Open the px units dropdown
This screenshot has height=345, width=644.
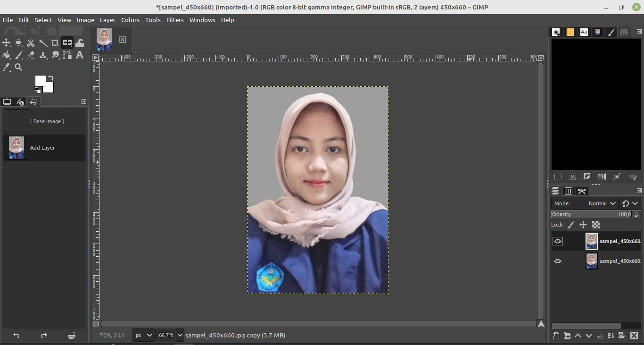click(144, 336)
